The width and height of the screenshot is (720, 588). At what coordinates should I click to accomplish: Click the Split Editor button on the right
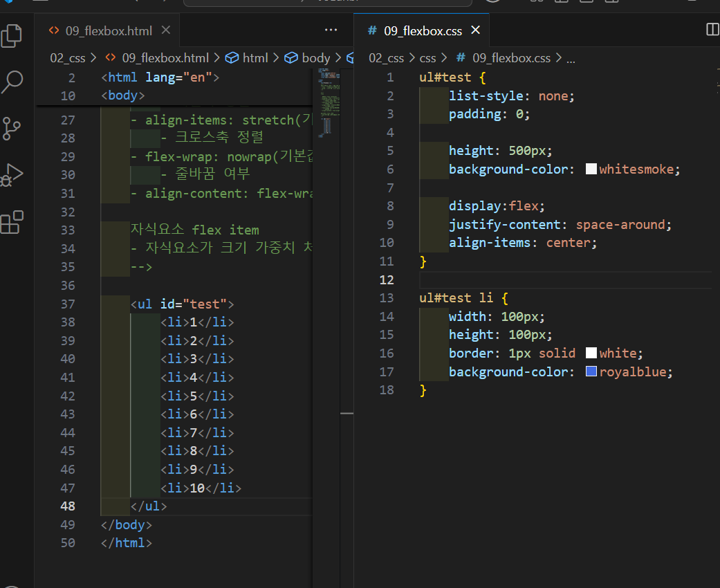pos(712,30)
